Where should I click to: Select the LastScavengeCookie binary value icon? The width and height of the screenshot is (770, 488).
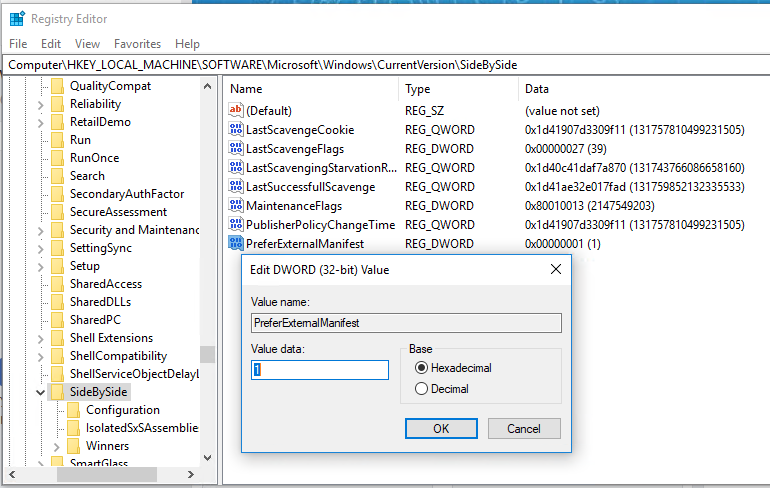tap(236, 129)
